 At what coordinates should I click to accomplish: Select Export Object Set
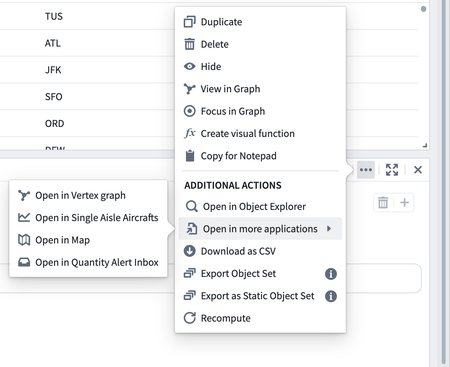260,273
